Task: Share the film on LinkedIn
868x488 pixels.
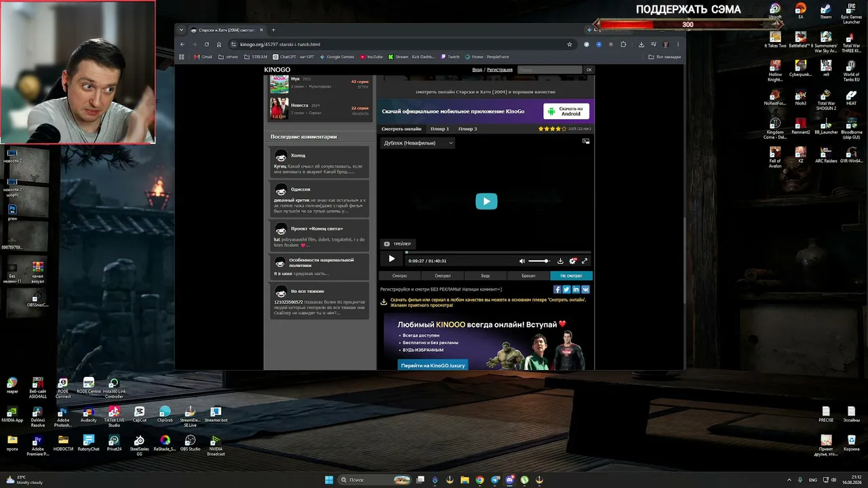Action: click(576, 289)
